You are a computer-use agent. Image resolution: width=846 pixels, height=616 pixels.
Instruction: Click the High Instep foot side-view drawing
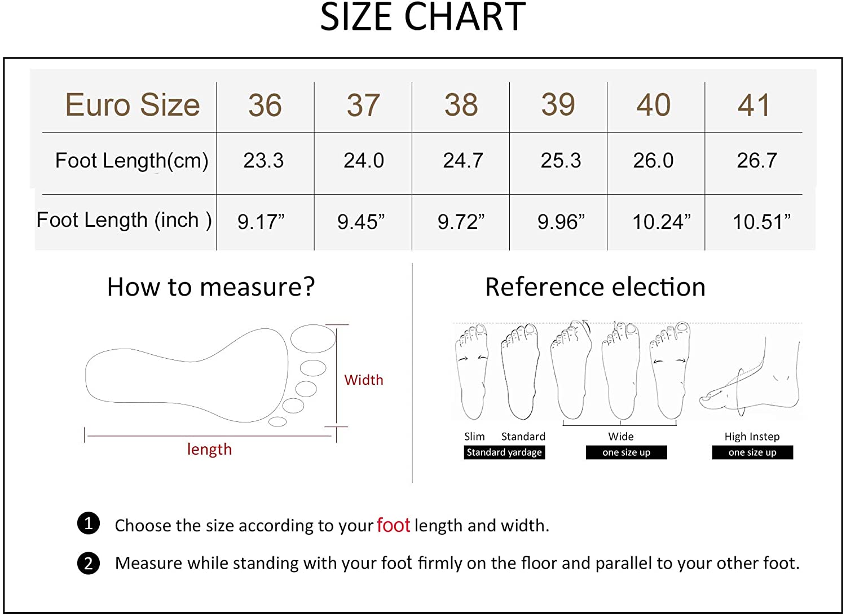pyautogui.click(x=750, y=375)
